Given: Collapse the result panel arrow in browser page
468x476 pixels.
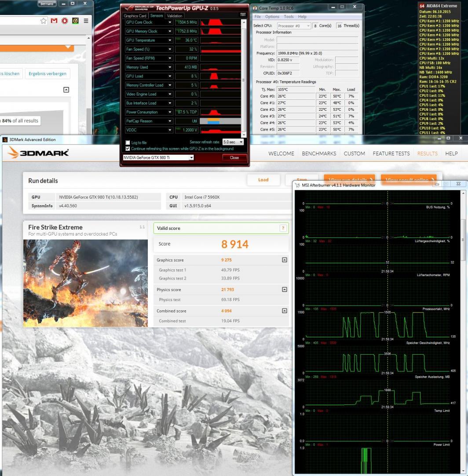Looking at the screenshot, I should [66, 90].
